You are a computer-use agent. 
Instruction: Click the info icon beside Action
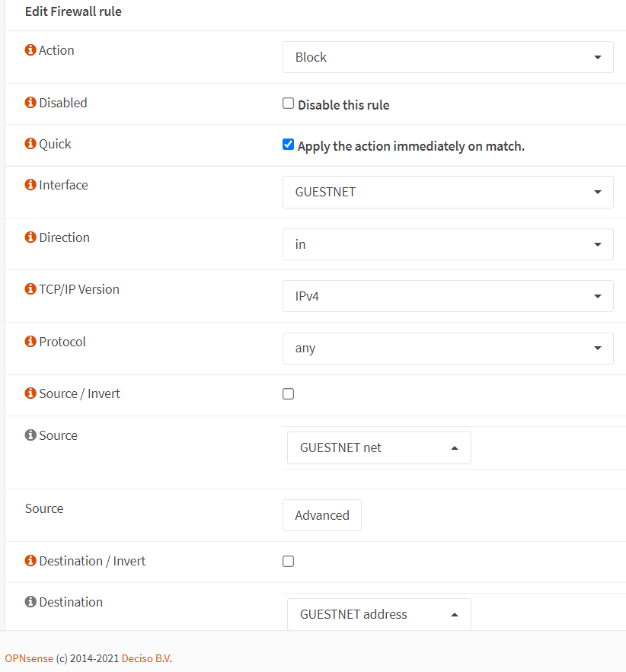(x=30, y=50)
